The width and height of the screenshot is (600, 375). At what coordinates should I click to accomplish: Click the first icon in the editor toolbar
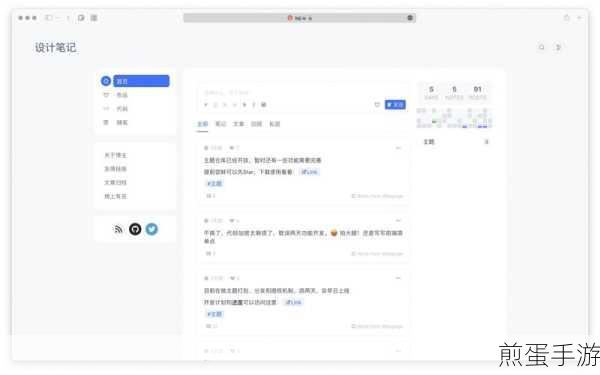206,104
